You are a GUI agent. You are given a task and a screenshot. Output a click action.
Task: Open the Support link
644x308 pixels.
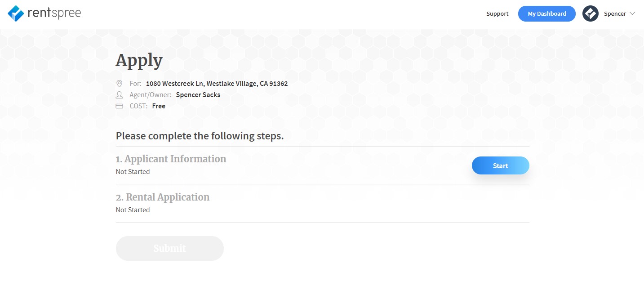pyautogui.click(x=497, y=13)
